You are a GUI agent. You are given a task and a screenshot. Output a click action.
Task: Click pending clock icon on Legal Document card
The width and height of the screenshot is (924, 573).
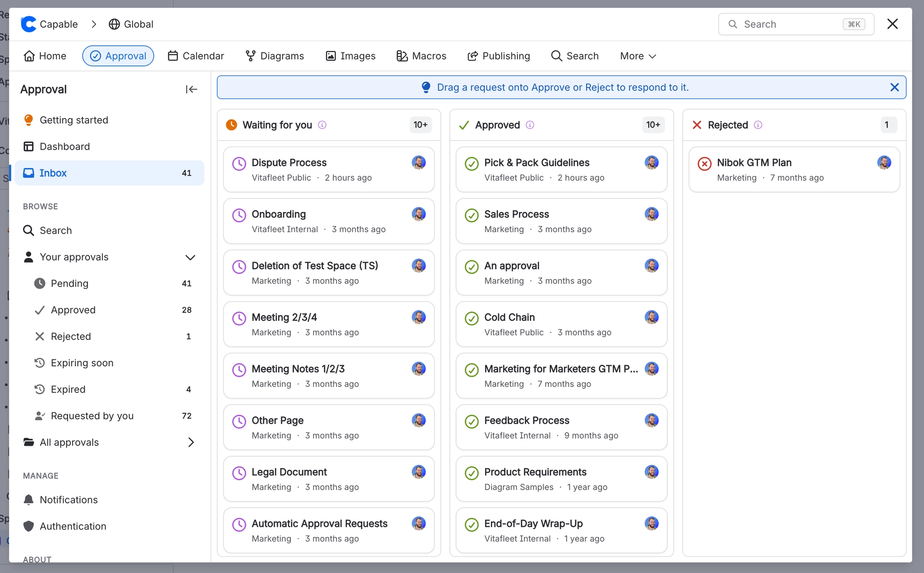pos(239,473)
